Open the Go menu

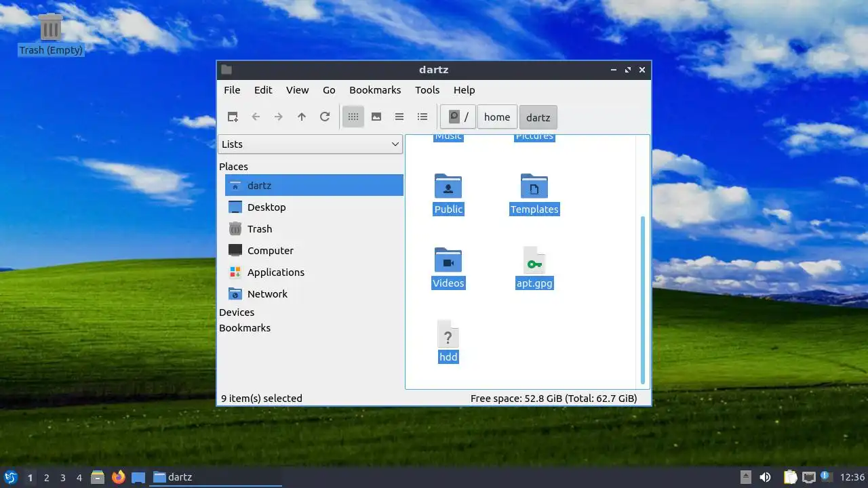click(x=329, y=90)
